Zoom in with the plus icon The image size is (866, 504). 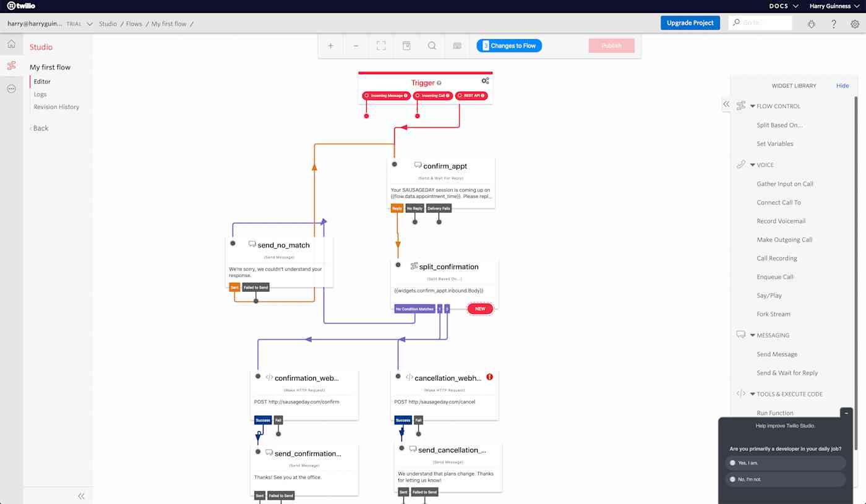click(330, 46)
